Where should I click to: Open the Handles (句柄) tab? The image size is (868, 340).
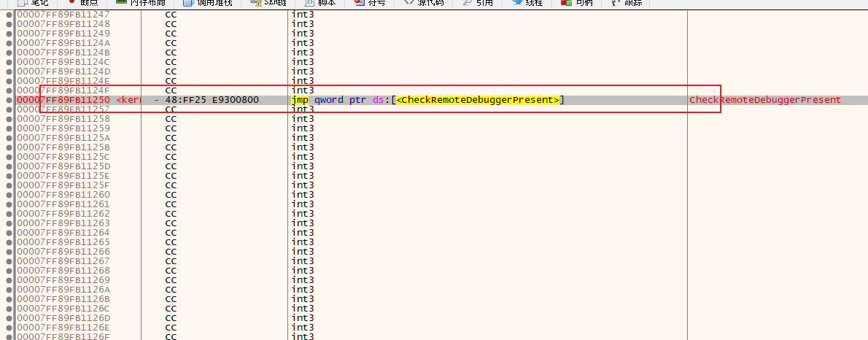[x=581, y=3]
